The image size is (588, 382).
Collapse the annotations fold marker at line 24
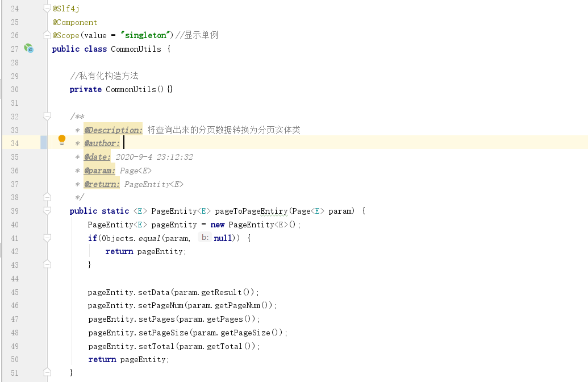coord(47,9)
